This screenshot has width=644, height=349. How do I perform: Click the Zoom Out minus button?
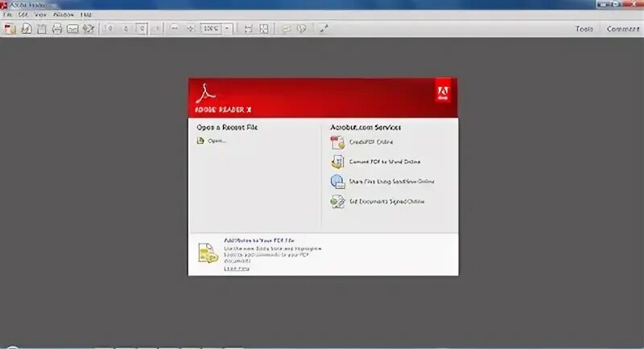[175, 28]
